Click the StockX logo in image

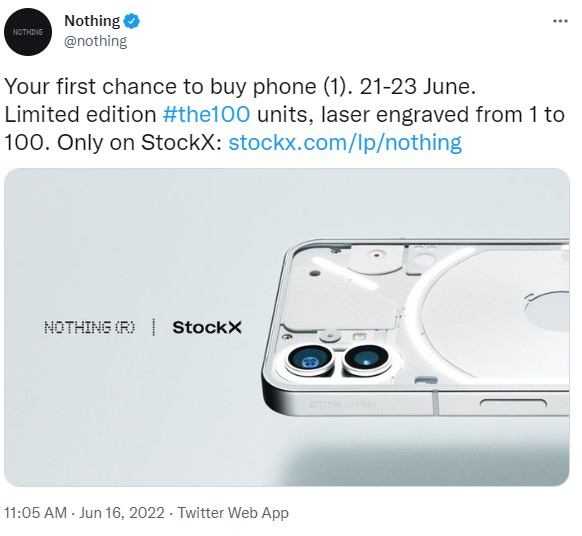pyautogui.click(x=207, y=327)
